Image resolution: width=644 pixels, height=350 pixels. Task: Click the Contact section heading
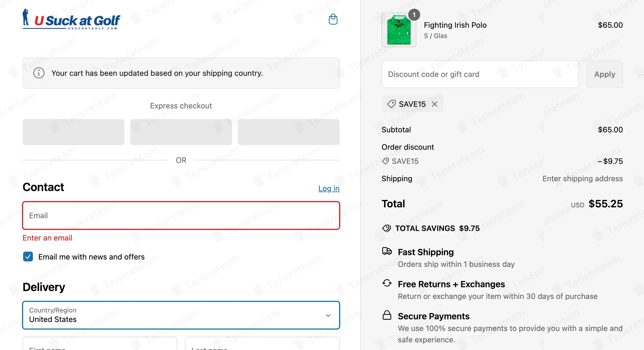43,187
